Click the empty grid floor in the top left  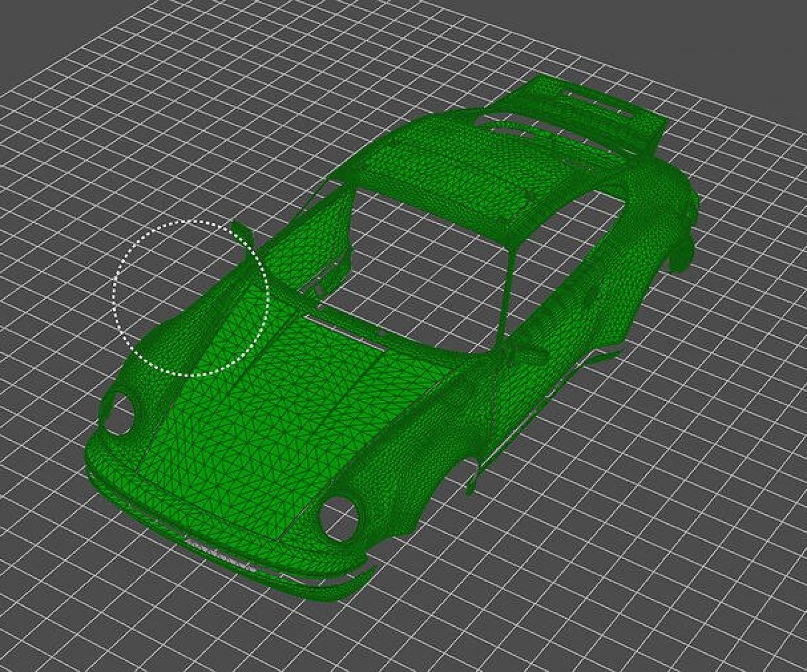point(81,161)
